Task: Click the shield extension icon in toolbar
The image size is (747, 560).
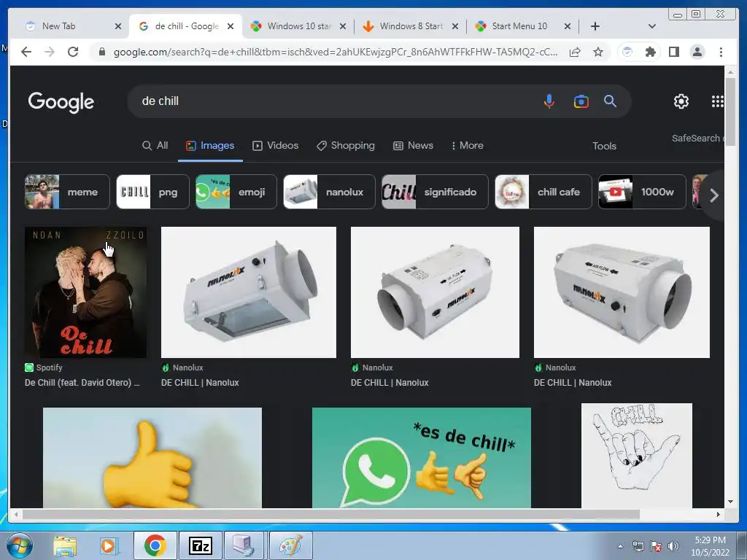Action: (x=627, y=52)
